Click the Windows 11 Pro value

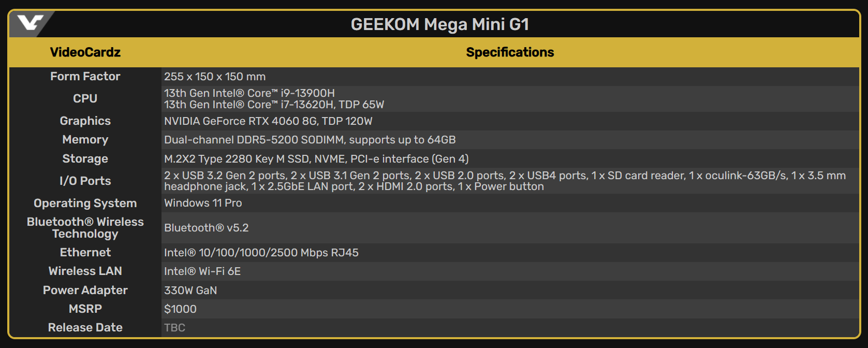[x=203, y=203]
